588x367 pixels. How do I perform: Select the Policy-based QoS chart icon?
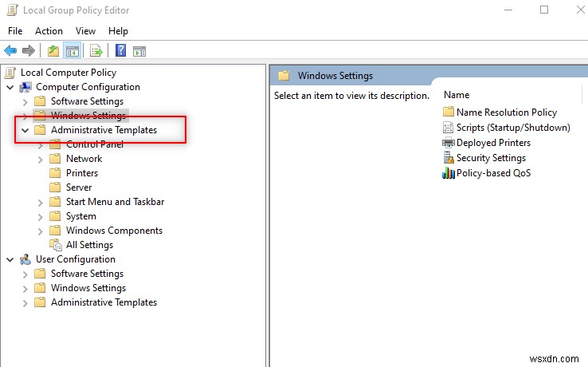pyautogui.click(x=449, y=173)
